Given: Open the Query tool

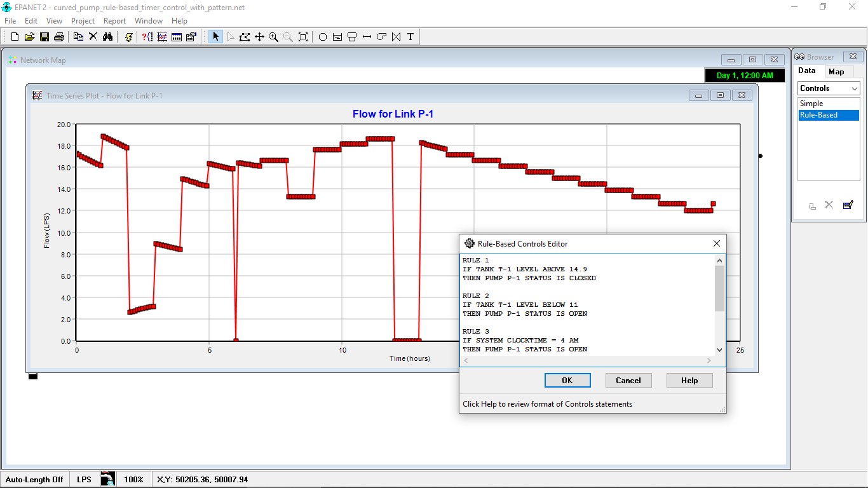Looking at the screenshot, I should coord(147,36).
